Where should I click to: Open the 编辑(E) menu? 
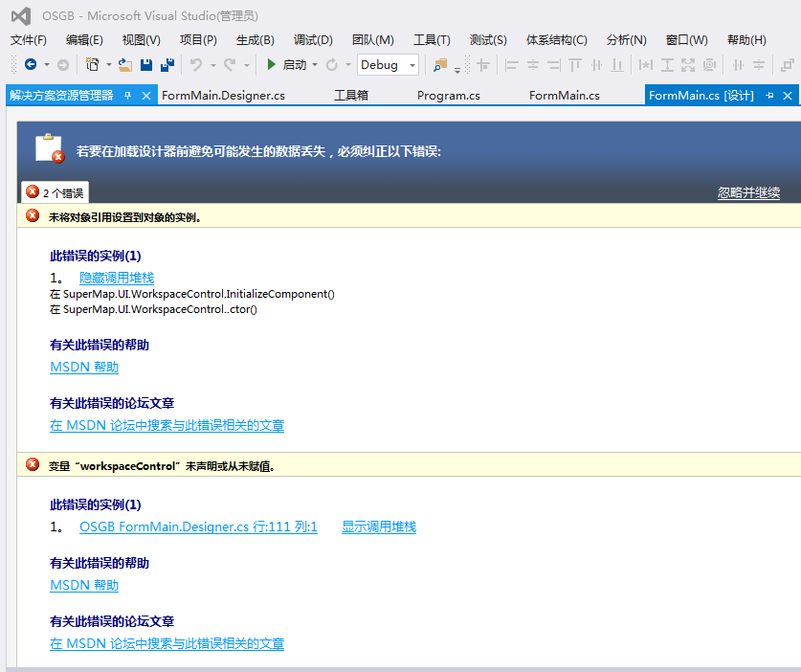pyautogui.click(x=84, y=40)
